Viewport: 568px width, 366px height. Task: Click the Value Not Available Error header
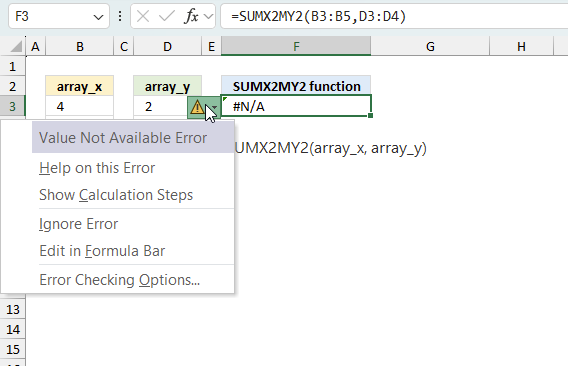click(133, 138)
